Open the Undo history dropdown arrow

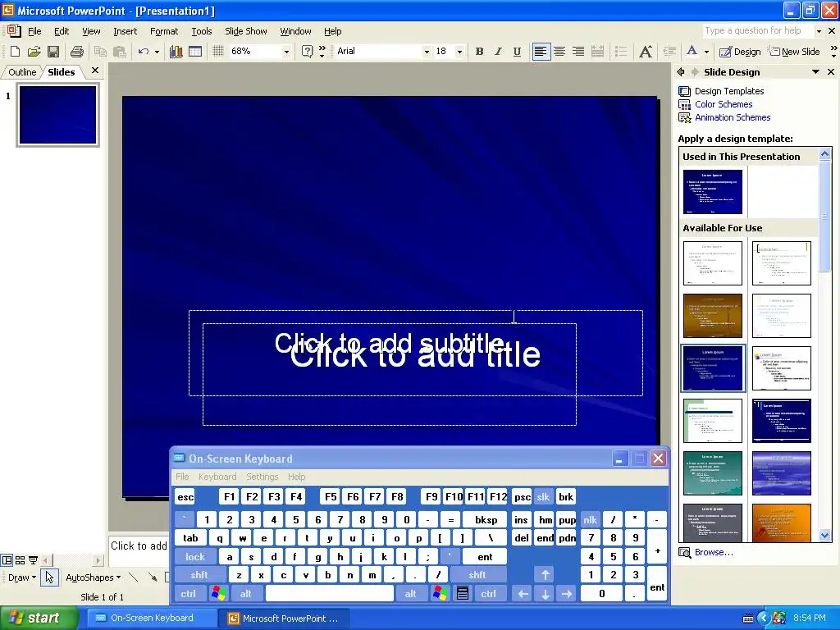click(157, 52)
